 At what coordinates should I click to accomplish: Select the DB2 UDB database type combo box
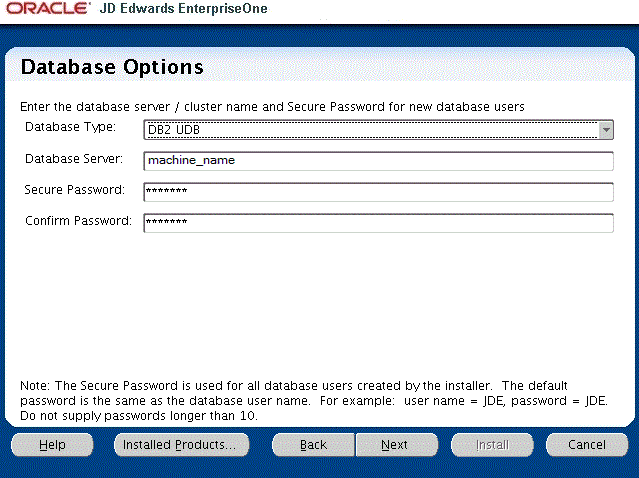(378, 130)
